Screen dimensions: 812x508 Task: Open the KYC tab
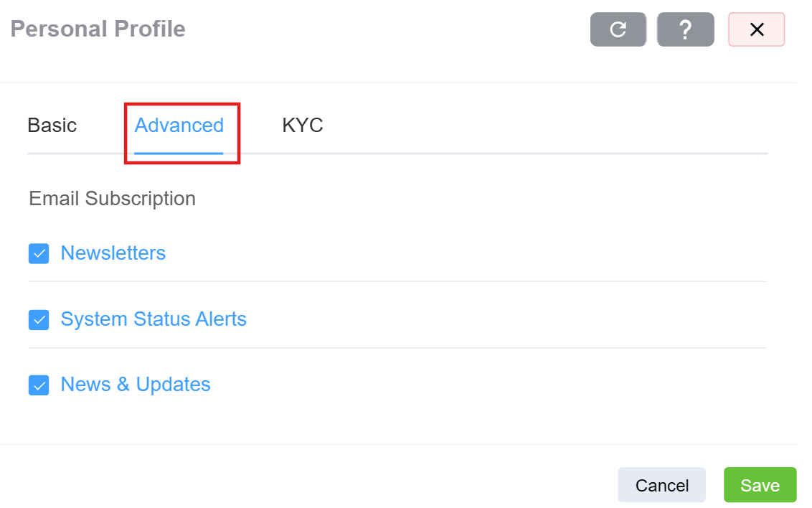click(302, 126)
